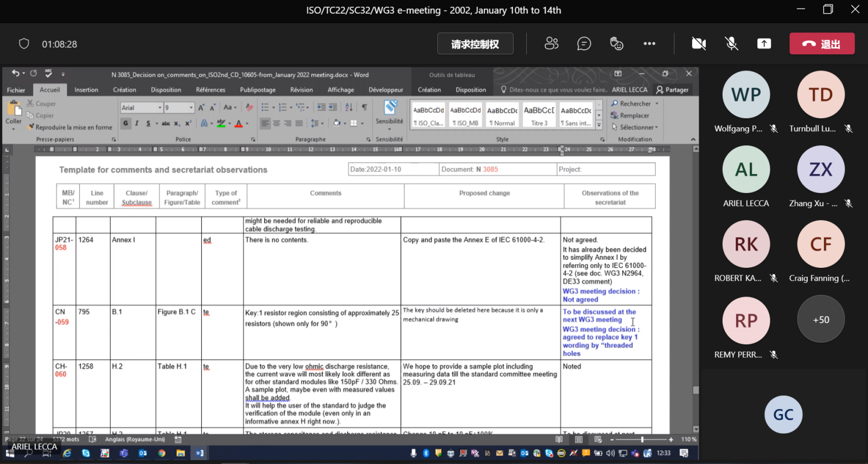The width and height of the screenshot is (868, 464).
Task: Open the share screen tray icon
Action: click(x=764, y=44)
